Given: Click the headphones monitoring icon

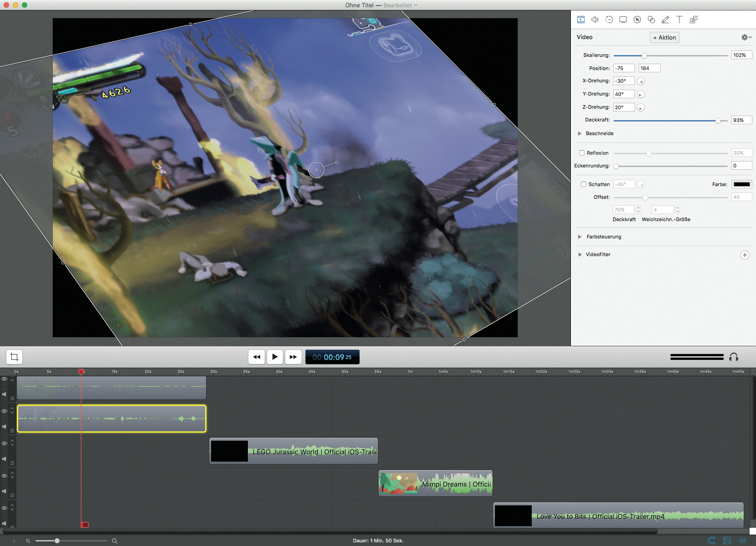Looking at the screenshot, I should point(733,357).
